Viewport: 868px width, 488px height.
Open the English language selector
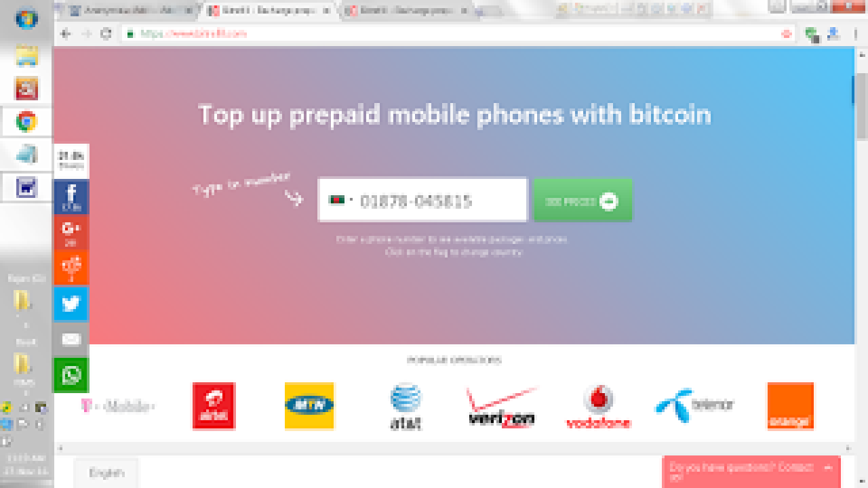(x=106, y=473)
